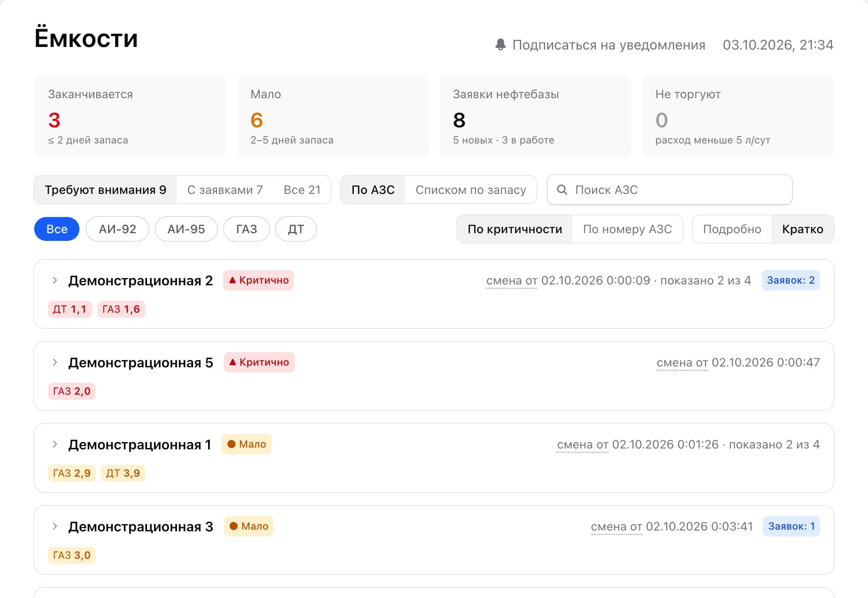Open the С заявками 7 tab
Image resolution: width=868 pixels, height=598 pixels.
click(x=225, y=190)
